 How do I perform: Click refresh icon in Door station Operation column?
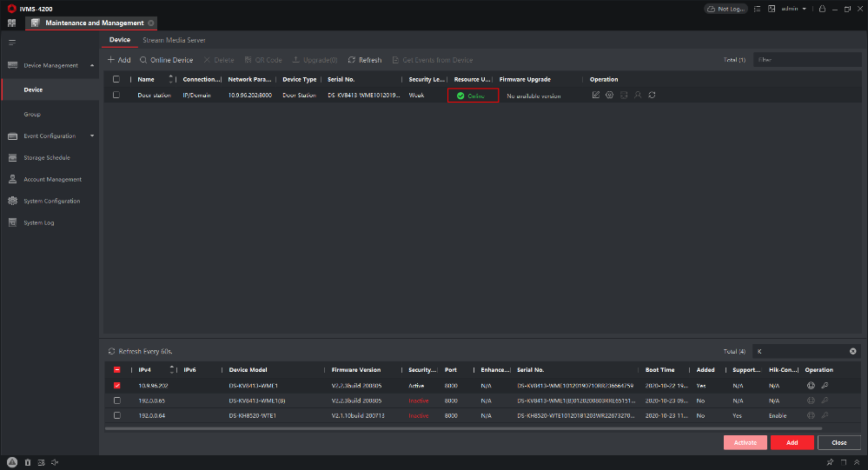coord(651,95)
